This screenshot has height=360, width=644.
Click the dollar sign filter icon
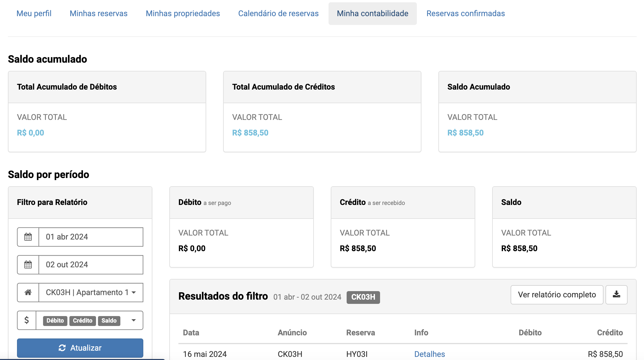(x=27, y=320)
